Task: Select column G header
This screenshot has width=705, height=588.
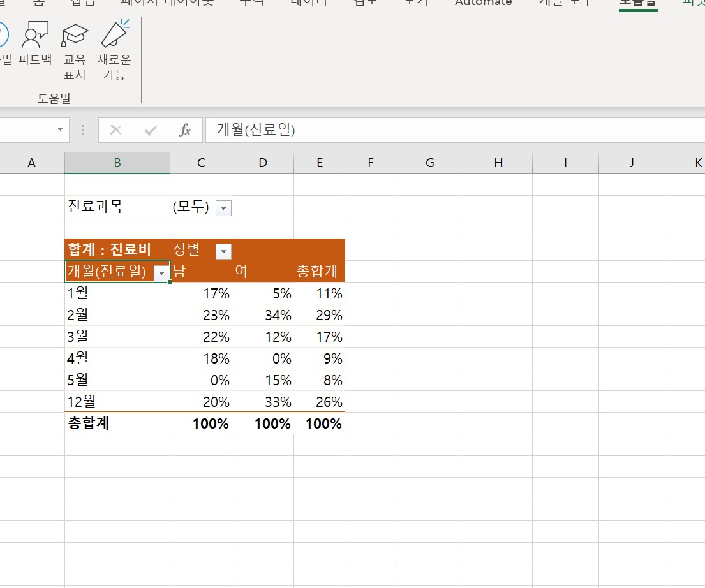Action: pyautogui.click(x=429, y=163)
